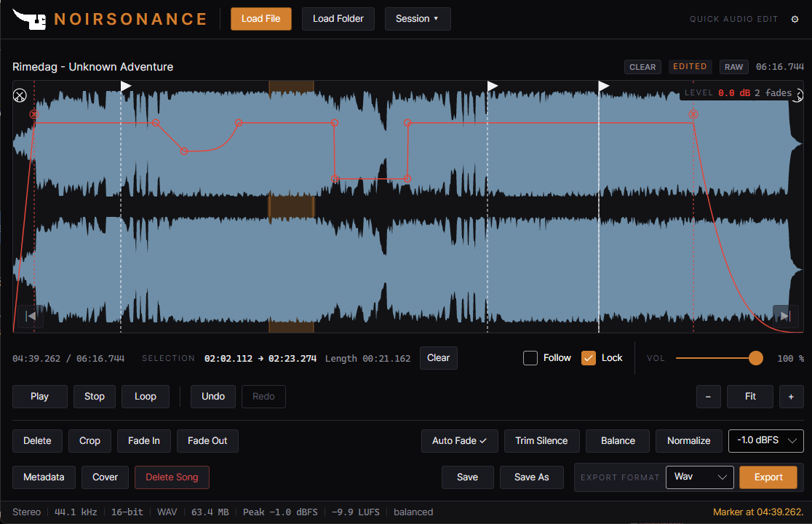Click the LEVEL 0.0 dB readout

(x=717, y=92)
